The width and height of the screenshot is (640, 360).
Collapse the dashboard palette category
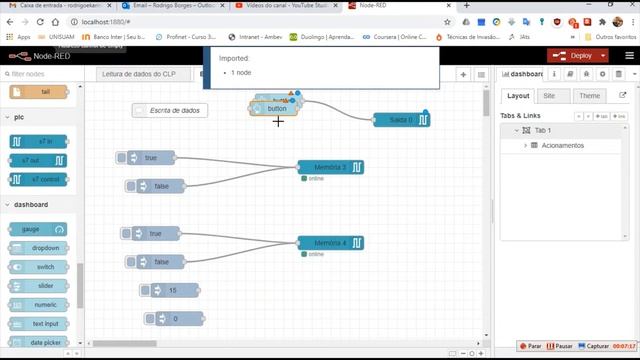point(7,204)
